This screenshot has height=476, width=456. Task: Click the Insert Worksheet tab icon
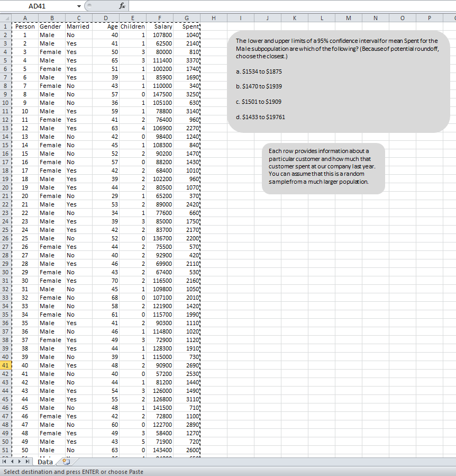click(x=66, y=462)
